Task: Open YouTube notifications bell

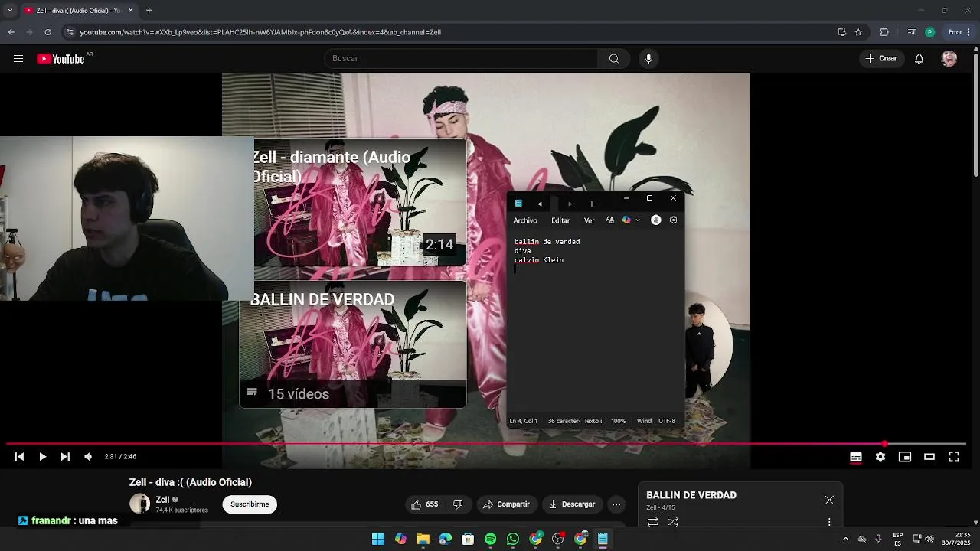Action: click(x=920, y=59)
